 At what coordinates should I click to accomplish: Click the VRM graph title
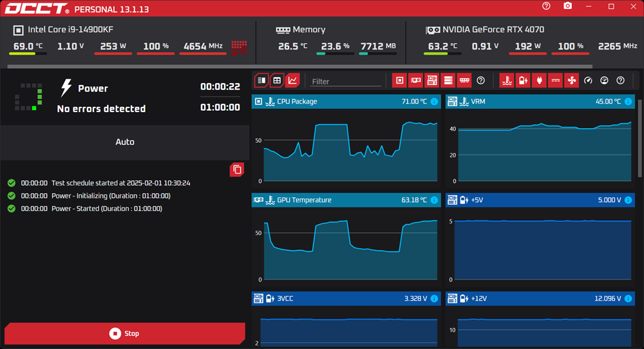pyautogui.click(x=478, y=101)
